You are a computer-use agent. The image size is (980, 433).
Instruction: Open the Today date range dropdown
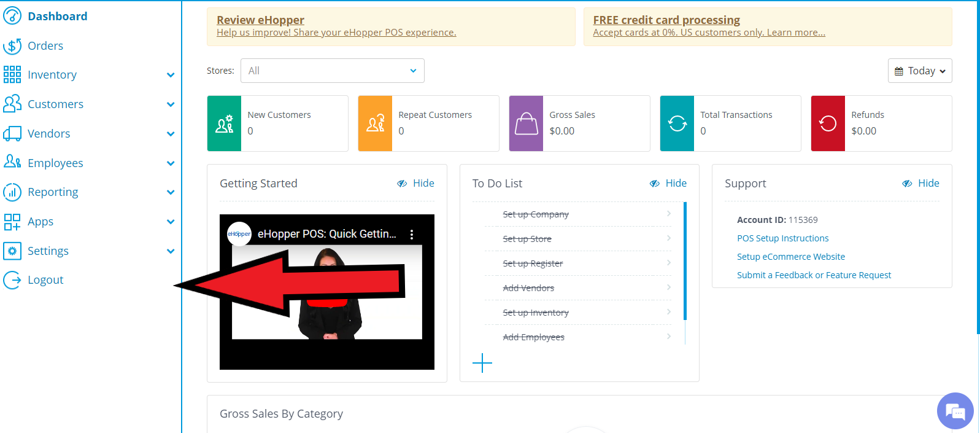(x=919, y=71)
